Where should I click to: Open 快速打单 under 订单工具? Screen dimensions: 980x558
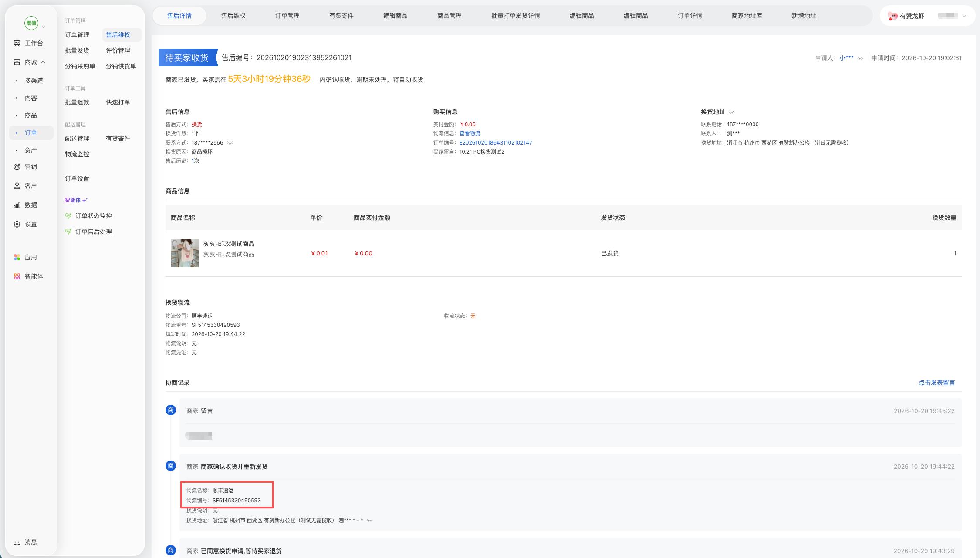118,102
